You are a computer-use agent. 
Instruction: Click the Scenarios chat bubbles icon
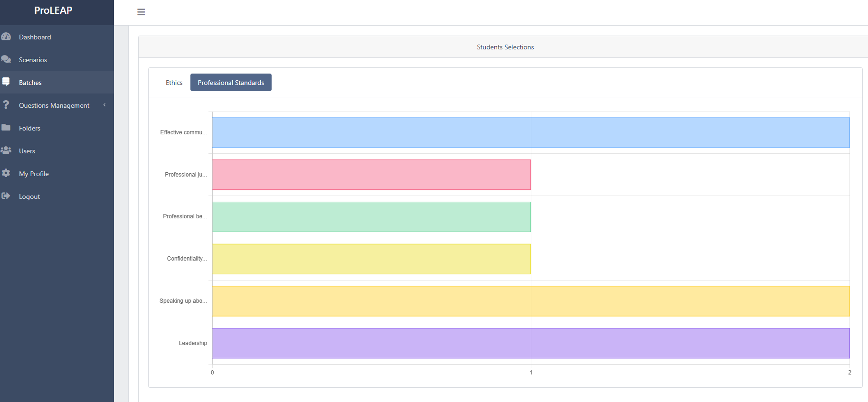point(6,59)
